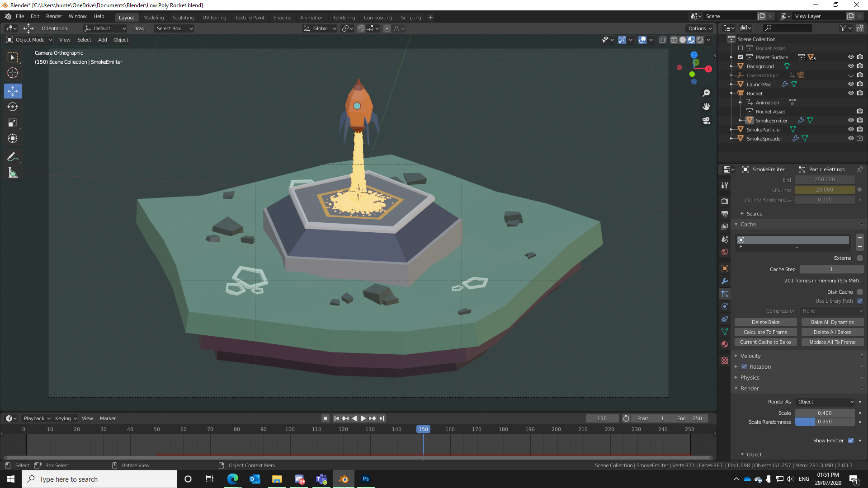
Task: Click the camera view icon in the viewport
Action: click(706, 121)
